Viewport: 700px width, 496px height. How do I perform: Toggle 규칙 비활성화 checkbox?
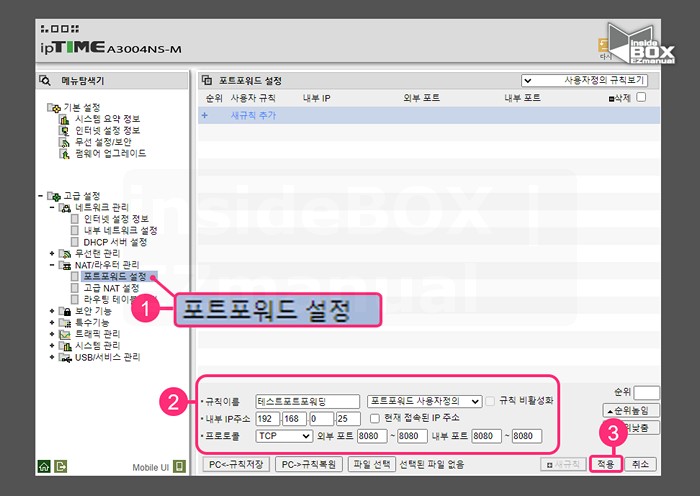(x=491, y=401)
